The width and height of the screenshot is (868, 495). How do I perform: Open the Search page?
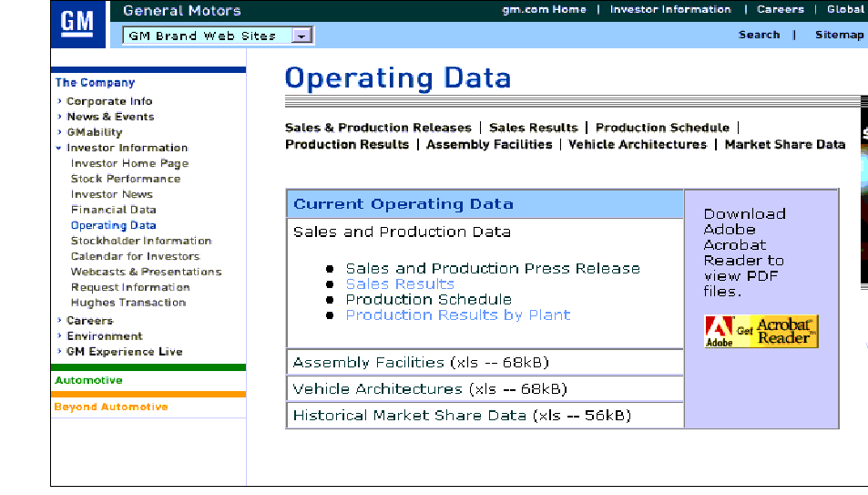click(x=759, y=35)
